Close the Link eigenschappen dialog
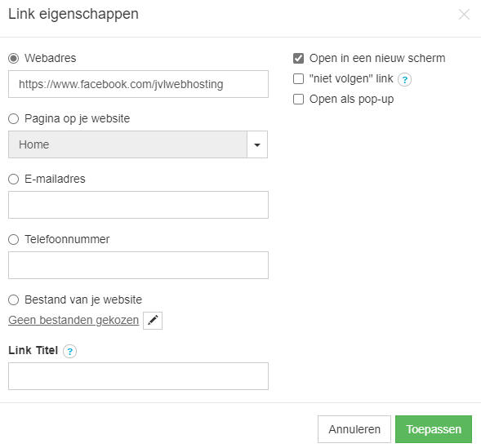This screenshot has height=448, width=481. [464, 15]
